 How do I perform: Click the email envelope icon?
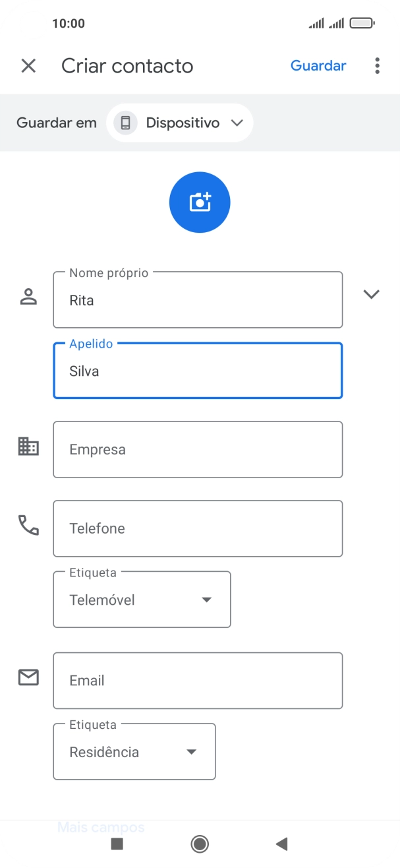coord(28,677)
